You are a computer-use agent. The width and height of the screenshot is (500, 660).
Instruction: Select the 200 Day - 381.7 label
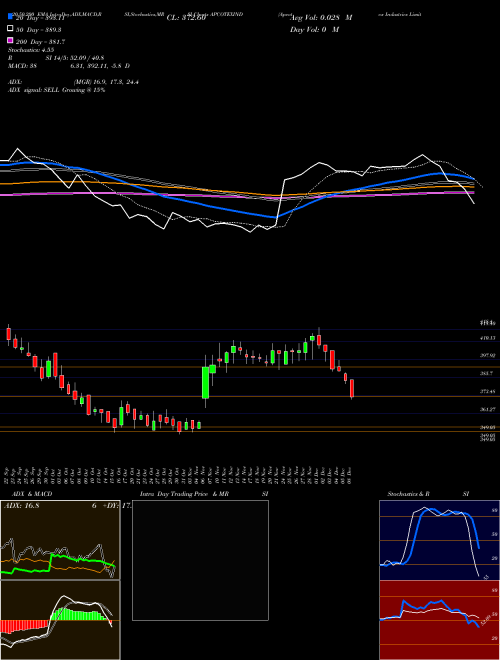[x=40, y=42]
